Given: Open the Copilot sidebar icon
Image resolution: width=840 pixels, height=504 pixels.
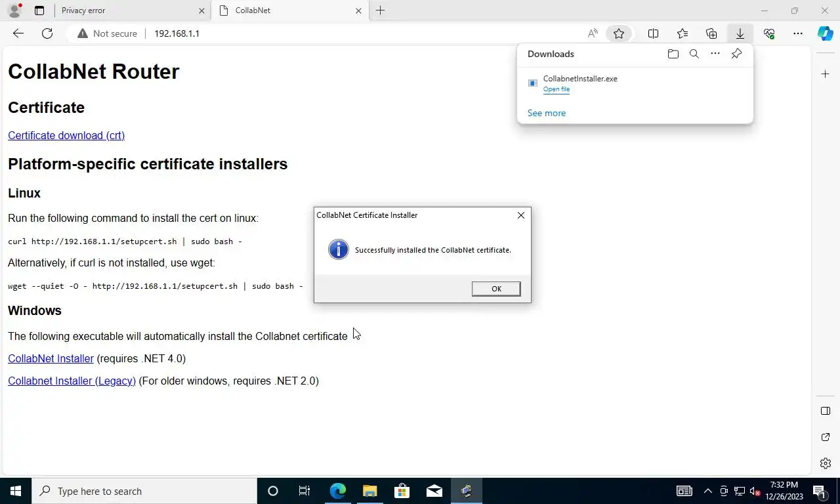Looking at the screenshot, I should (826, 33).
